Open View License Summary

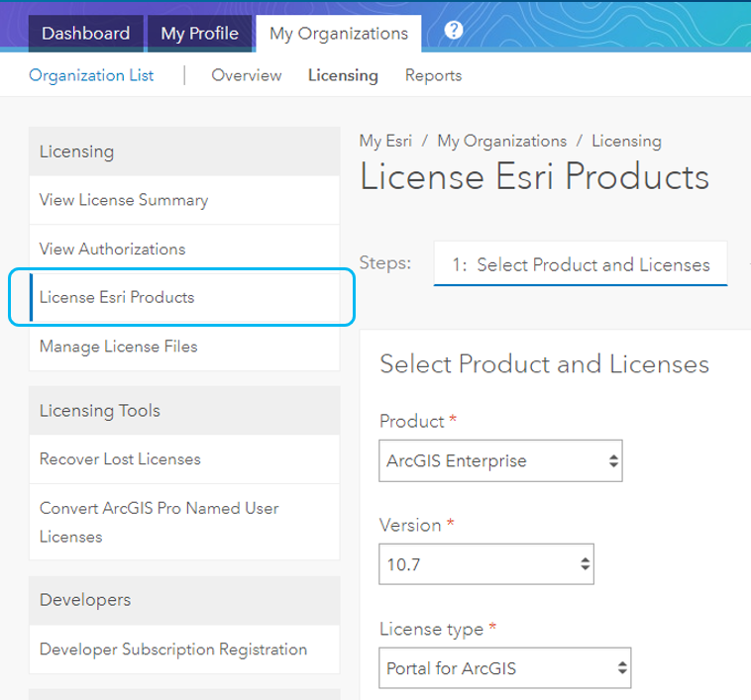[184, 200]
